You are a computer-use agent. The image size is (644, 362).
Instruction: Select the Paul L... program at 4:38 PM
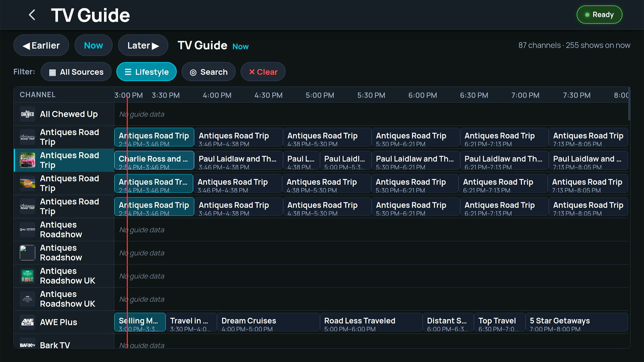301,160
